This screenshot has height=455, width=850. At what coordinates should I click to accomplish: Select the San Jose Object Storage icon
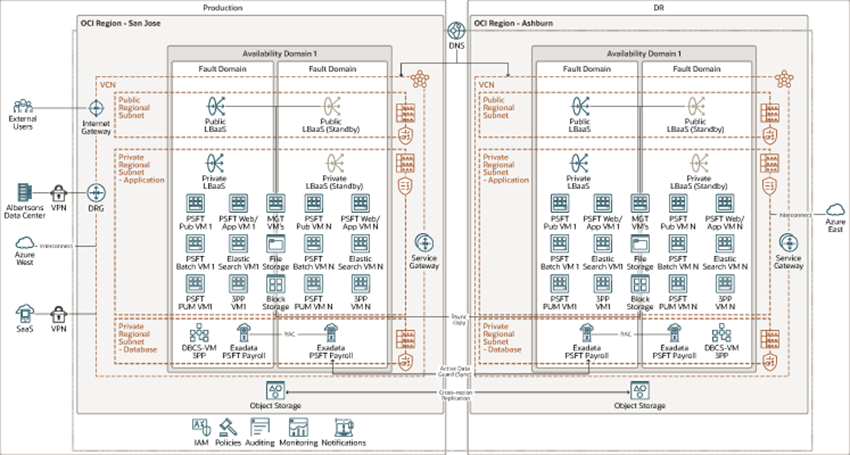coord(275,391)
